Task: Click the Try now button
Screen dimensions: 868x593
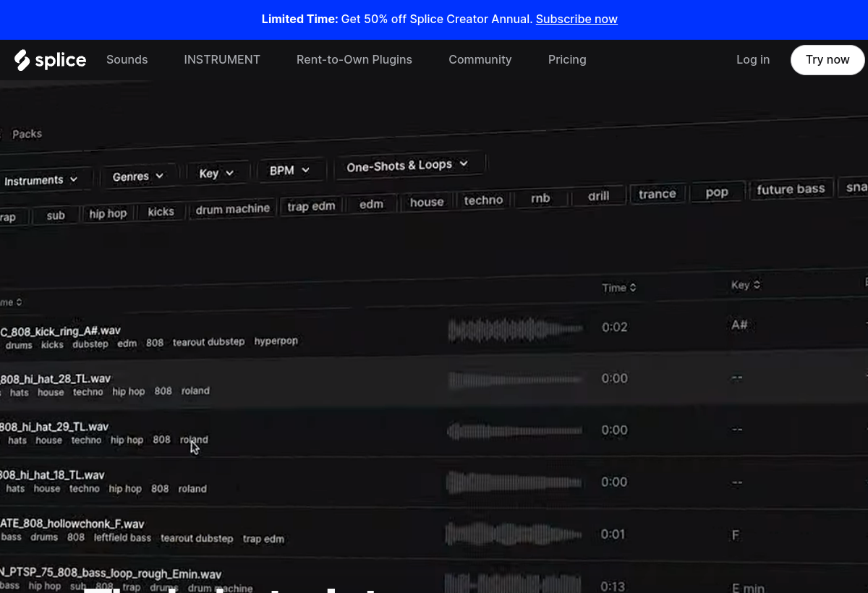Action: (x=827, y=60)
